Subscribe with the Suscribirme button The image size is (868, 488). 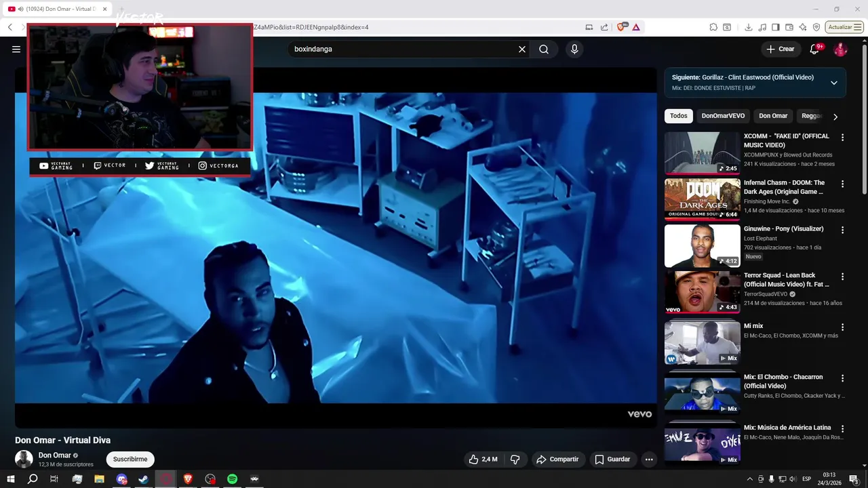click(130, 459)
